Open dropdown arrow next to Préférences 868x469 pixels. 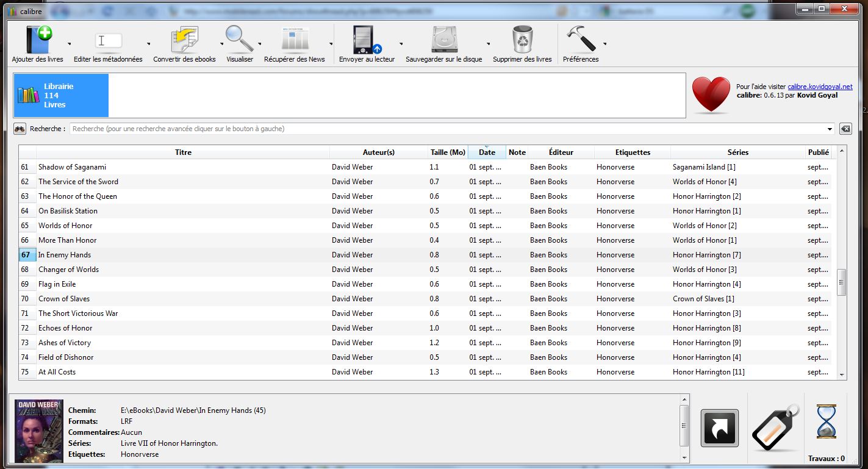click(604, 44)
